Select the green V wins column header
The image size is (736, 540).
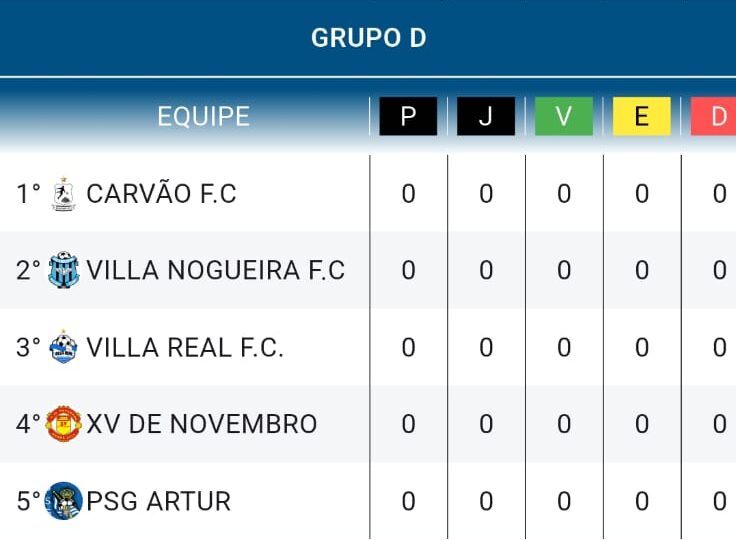tap(564, 116)
